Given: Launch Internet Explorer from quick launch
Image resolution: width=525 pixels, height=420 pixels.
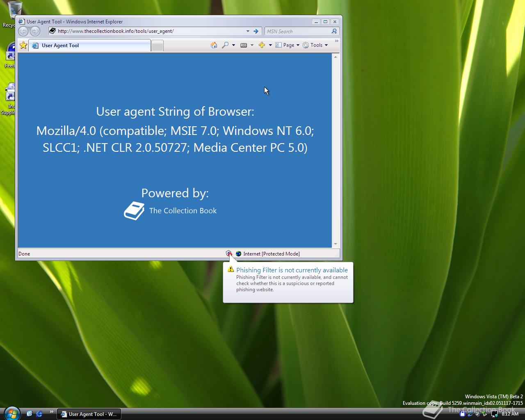Looking at the screenshot, I should pos(39,414).
